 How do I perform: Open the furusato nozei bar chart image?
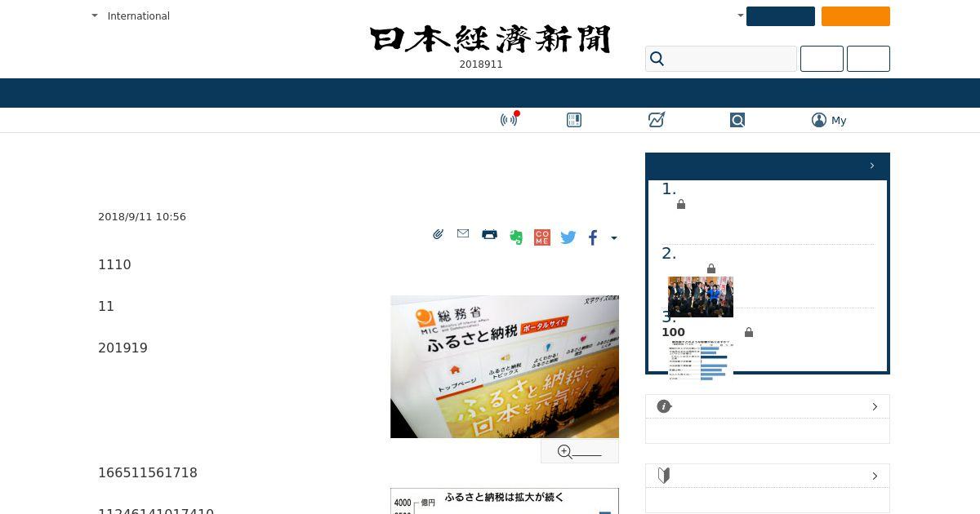pyautogui.click(x=505, y=501)
